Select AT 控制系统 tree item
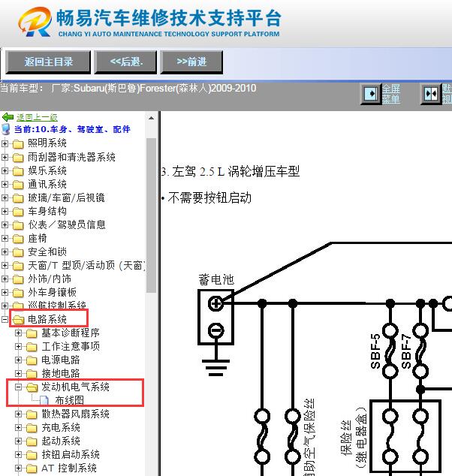Viewport: 452px width, 476px height. 69,468
